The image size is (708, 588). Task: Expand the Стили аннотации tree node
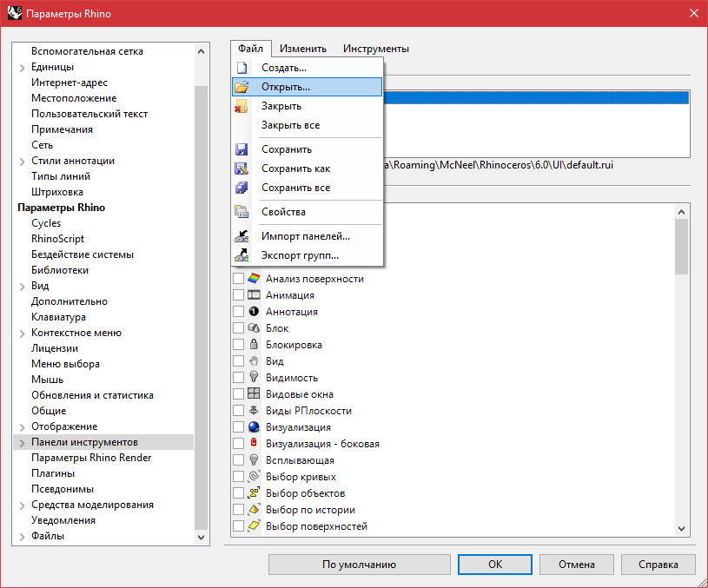[x=22, y=161]
